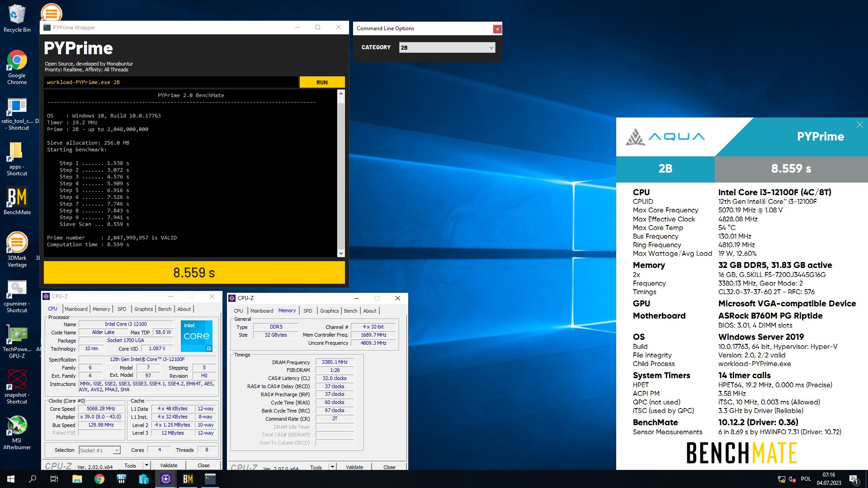
Task: Open the Recycle Bin desktop icon
Action: (x=17, y=19)
